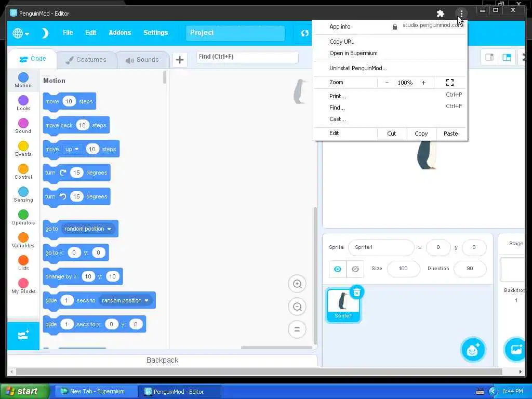
Task: Reset workspace zoom with equals button
Action: coord(297,329)
